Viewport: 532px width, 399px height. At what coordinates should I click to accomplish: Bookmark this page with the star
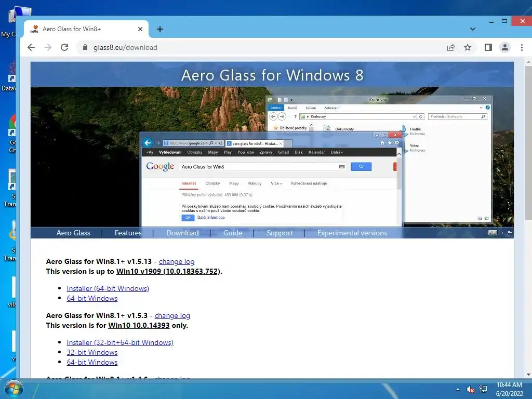click(x=468, y=47)
